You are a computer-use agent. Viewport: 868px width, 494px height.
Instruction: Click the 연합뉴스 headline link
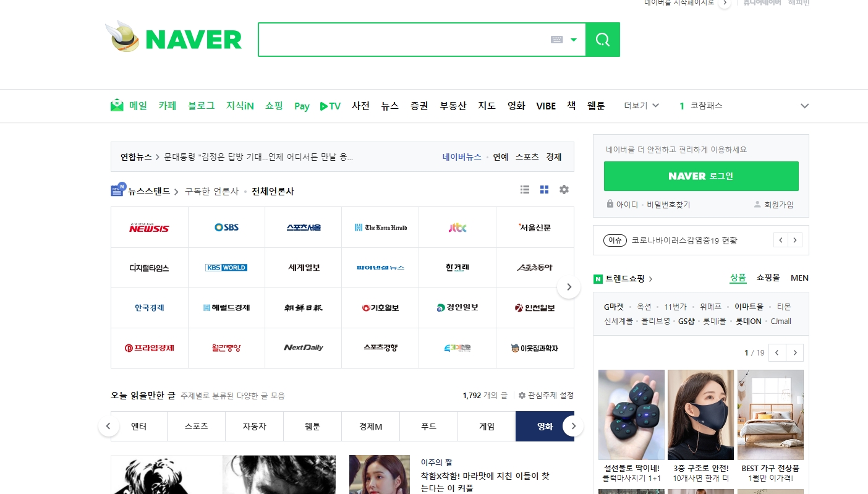tap(258, 157)
